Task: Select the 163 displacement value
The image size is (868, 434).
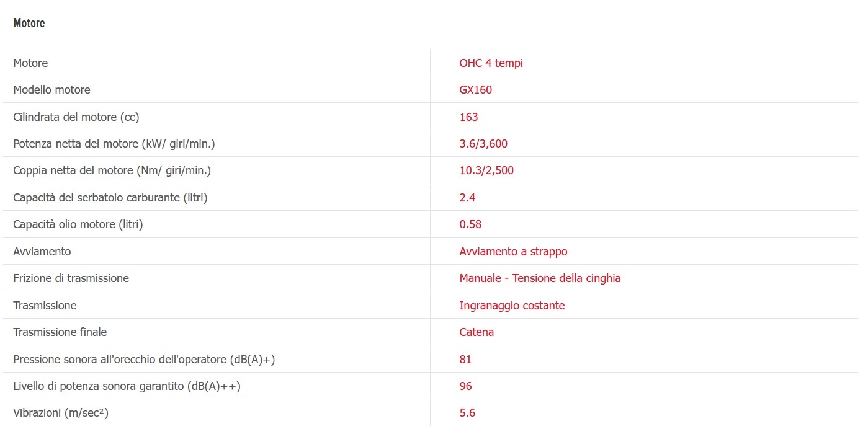Action: point(468,117)
